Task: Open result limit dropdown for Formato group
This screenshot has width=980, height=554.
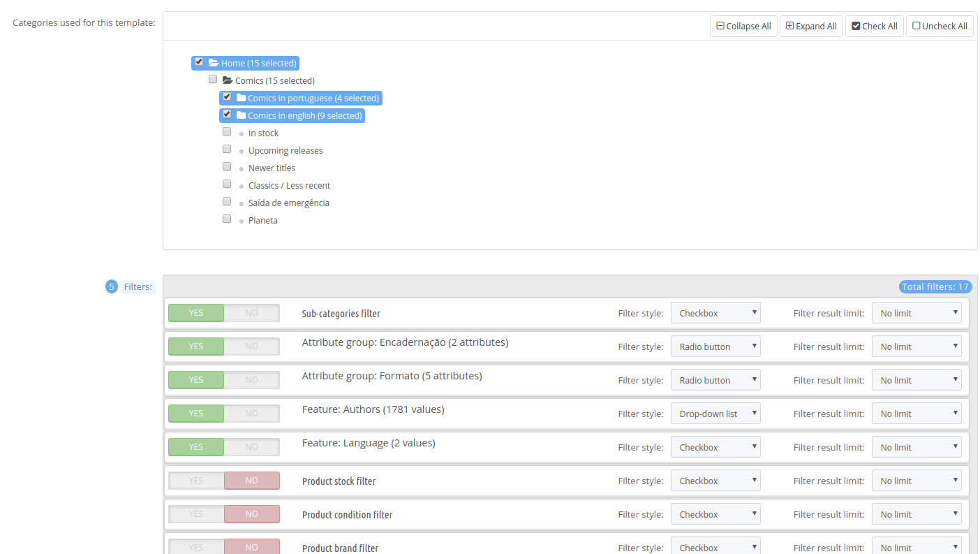Action: click(x=916, y=380)
